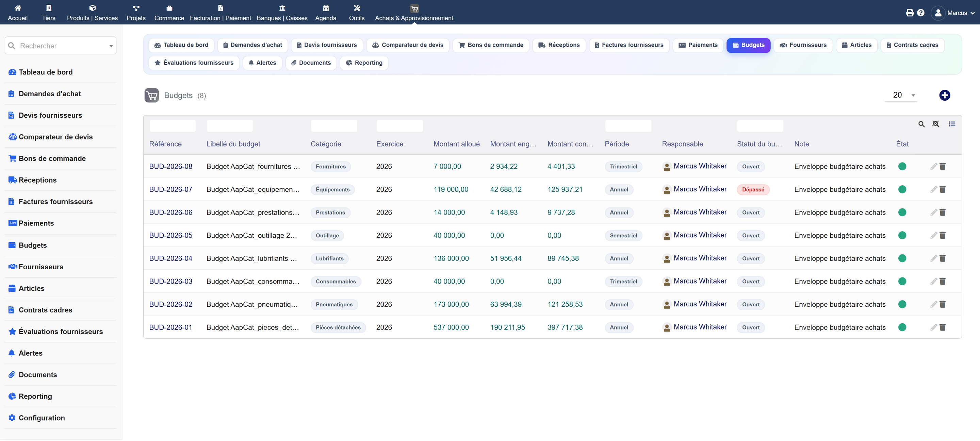Open Marcus Whitaker link on BUD-2026-02 row
This screenshot has height=441, width=980.
(x=700, y=304)
